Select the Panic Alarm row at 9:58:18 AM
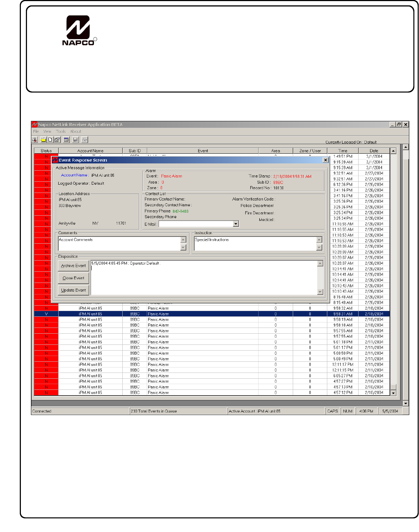 [212, 325]
